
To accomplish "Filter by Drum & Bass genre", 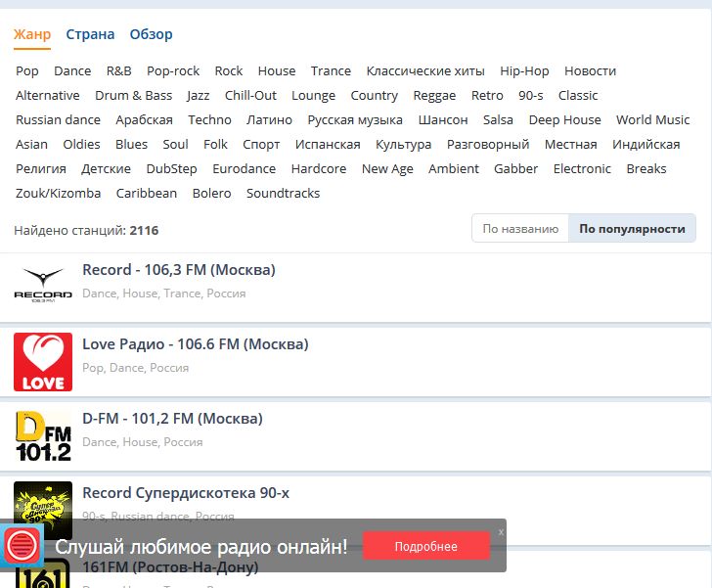I will click(133, 95).
